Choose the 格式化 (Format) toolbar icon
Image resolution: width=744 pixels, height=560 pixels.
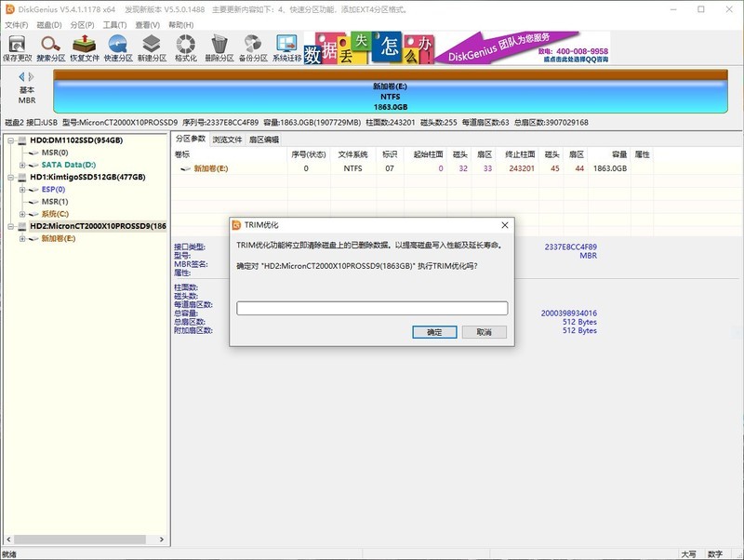185,47
